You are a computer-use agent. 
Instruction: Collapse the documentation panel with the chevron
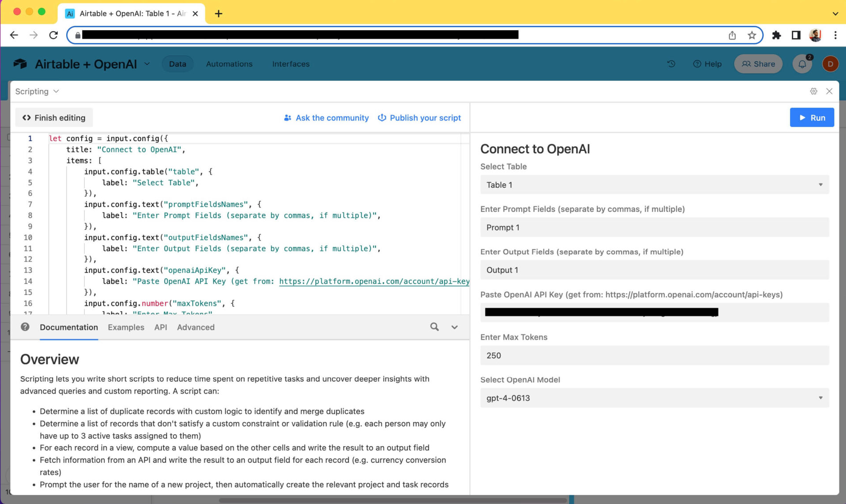pos(455,327)
